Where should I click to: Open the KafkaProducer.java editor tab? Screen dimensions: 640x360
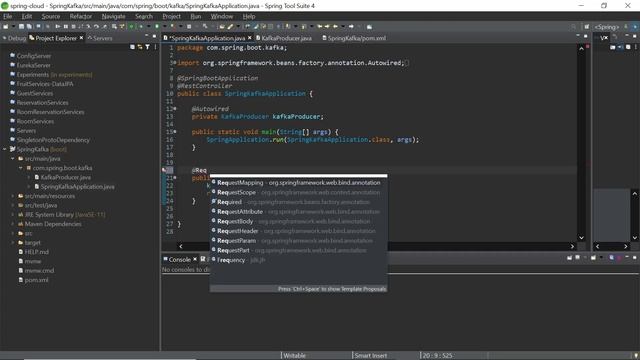pos(284,38)
